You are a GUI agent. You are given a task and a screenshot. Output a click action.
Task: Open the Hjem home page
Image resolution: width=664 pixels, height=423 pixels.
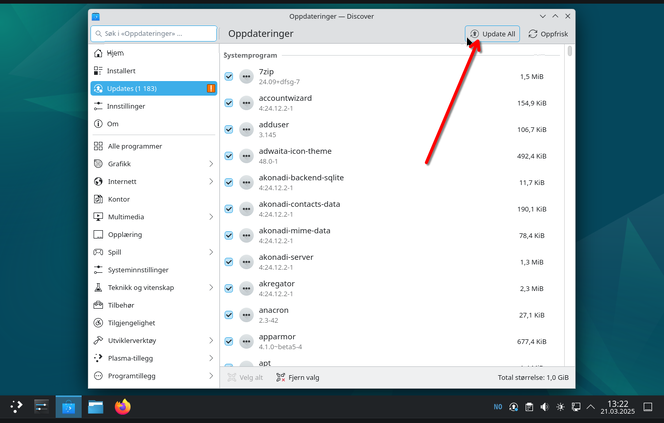pyautogui.click(x=115, y=53)
